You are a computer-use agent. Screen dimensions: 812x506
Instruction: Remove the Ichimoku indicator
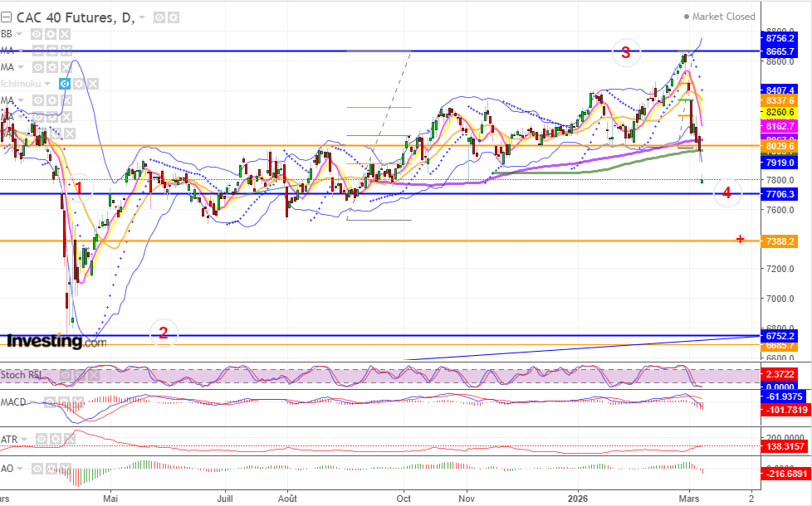[x=92, y=84]
